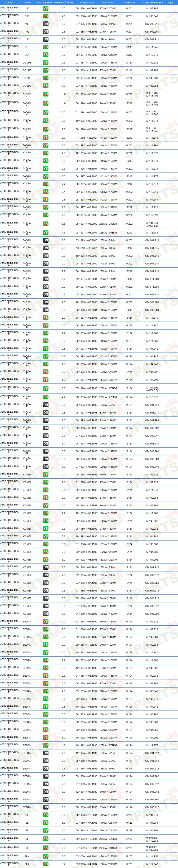
Task: Click the PB icon for SL 5.0 M 119.972
Action: coord(46,839)
